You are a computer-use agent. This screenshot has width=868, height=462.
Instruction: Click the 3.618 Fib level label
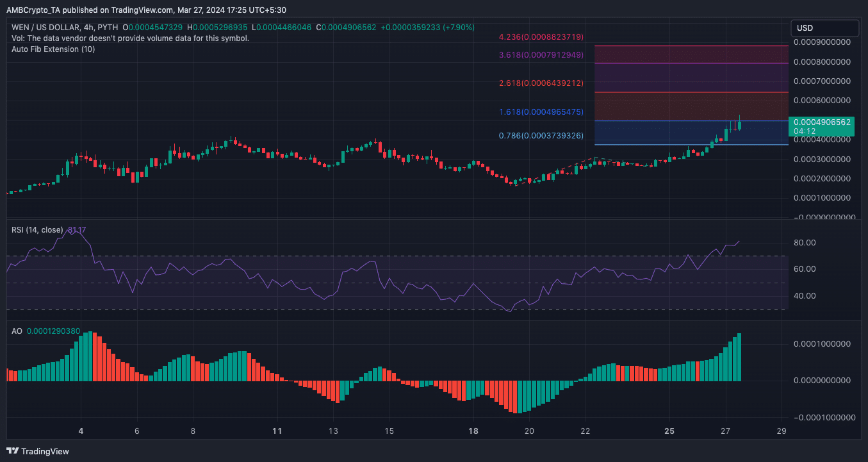click(541, 55)
